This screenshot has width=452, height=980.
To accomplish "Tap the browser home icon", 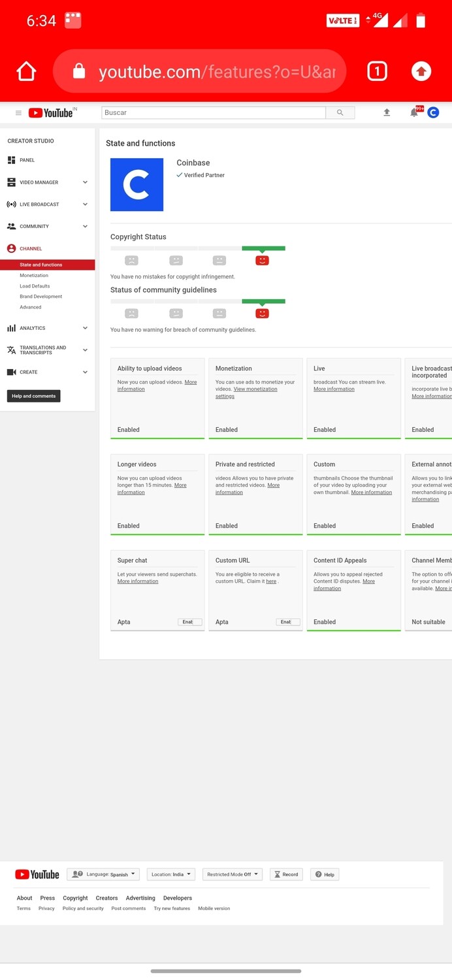I will pos(26,71).
